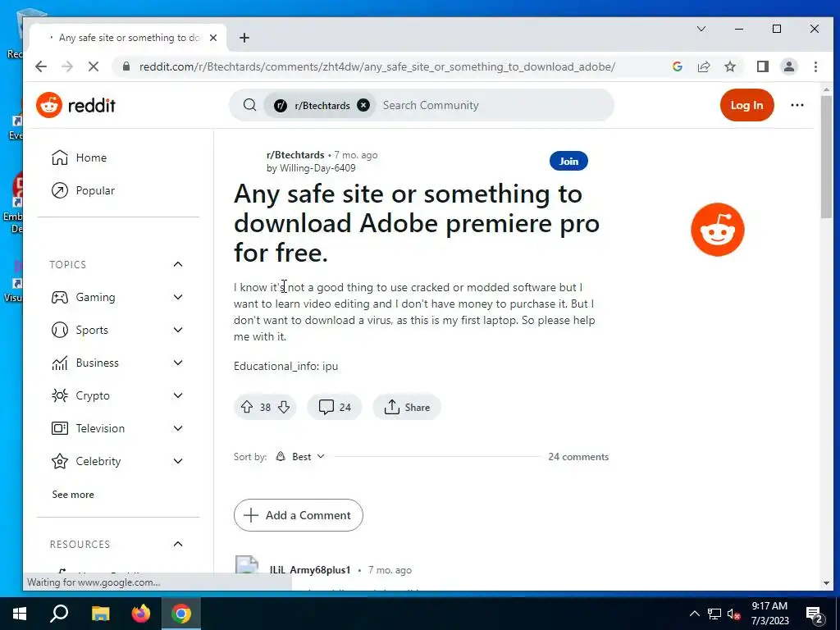840x630 pixels.
Task: Stop loading page with the X button
Action: click(94, 66)
